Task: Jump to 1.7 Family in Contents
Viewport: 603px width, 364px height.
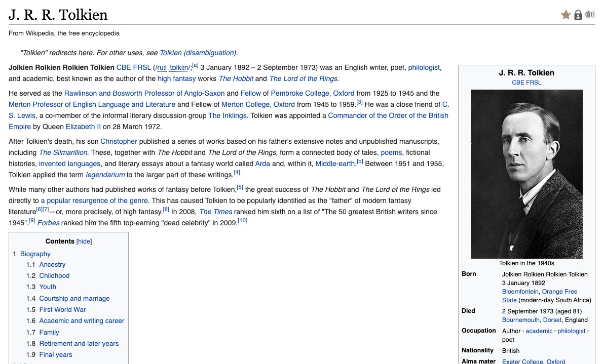Action: coord(49,332)
